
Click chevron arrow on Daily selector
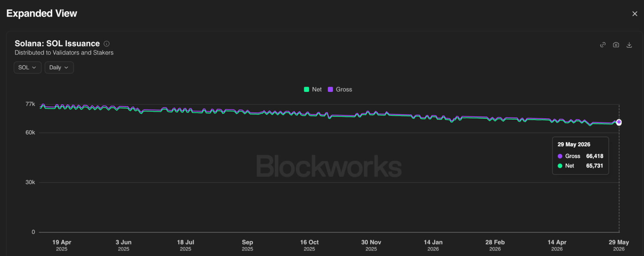pos(66,67)
